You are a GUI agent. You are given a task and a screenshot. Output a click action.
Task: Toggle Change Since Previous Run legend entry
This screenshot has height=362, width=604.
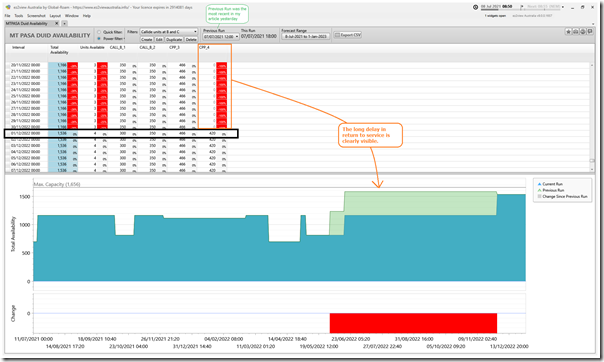tap(562, 196)
